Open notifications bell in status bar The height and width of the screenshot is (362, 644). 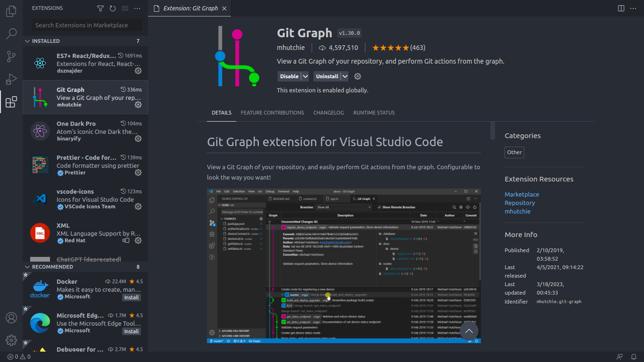coord(634,357)
